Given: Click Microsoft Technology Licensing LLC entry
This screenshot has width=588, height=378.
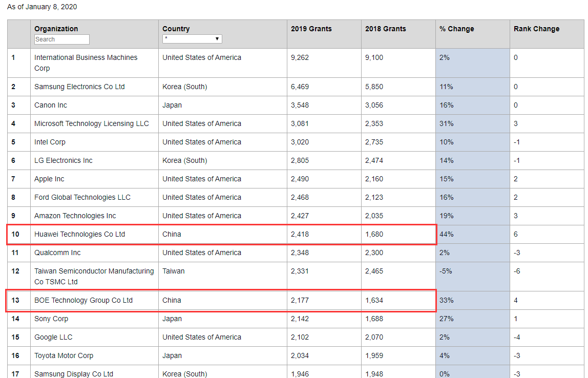Looking at the screenshot, I should click(x=92, y=123).
